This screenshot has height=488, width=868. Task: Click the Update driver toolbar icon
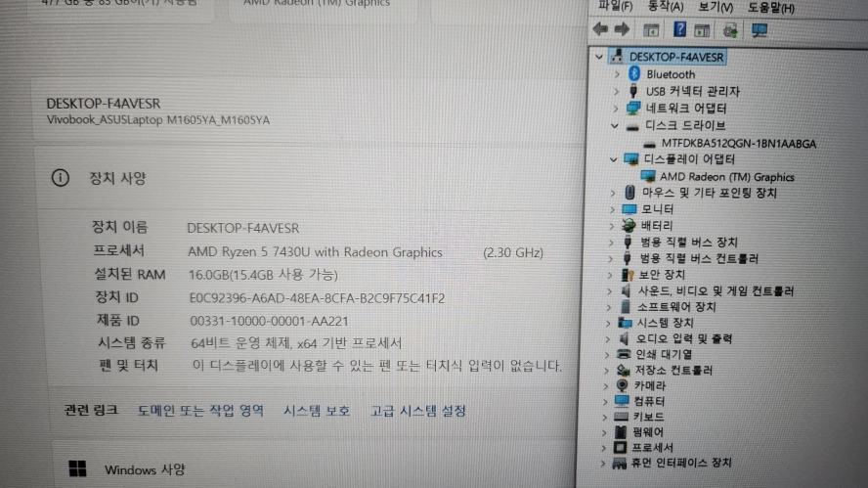730,30
